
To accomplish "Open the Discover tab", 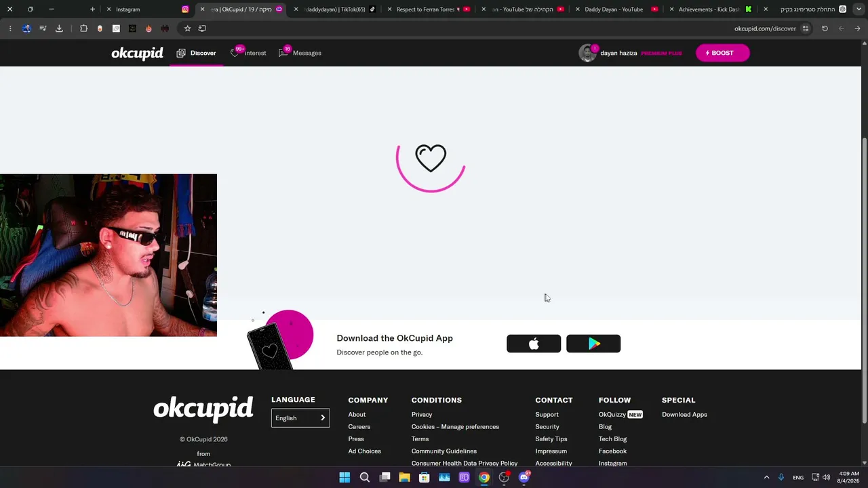I will point(197,53).
